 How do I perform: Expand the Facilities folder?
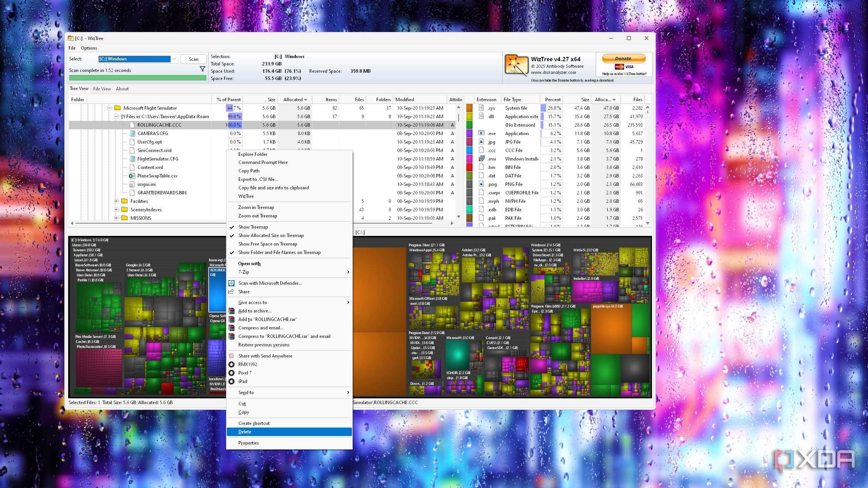(116, 201)
